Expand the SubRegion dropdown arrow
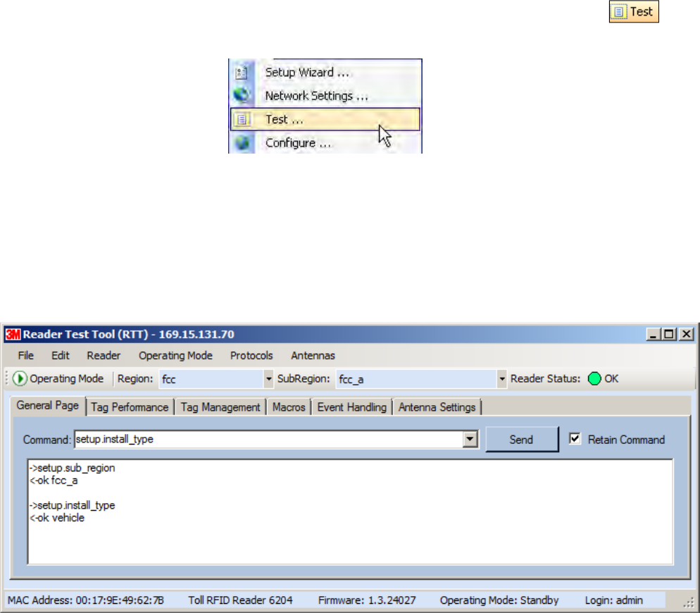Image resolution: width=700 pixels, height=613 pixels. coord(502,379)
